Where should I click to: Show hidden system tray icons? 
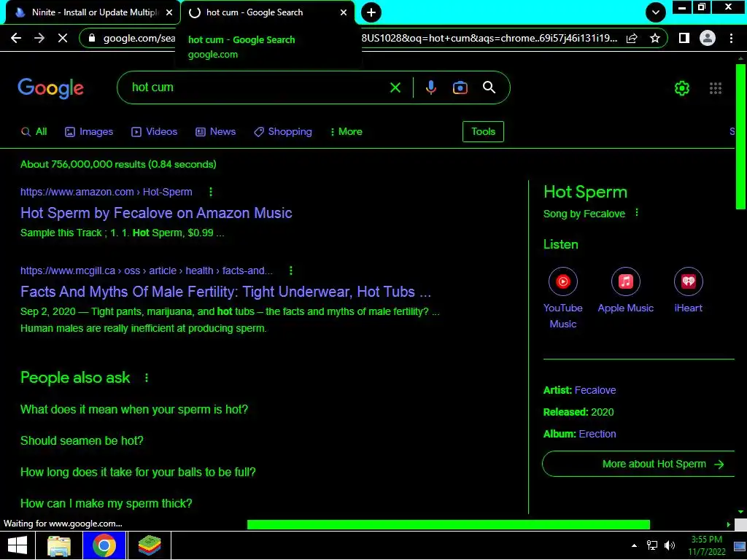(634, 545)
